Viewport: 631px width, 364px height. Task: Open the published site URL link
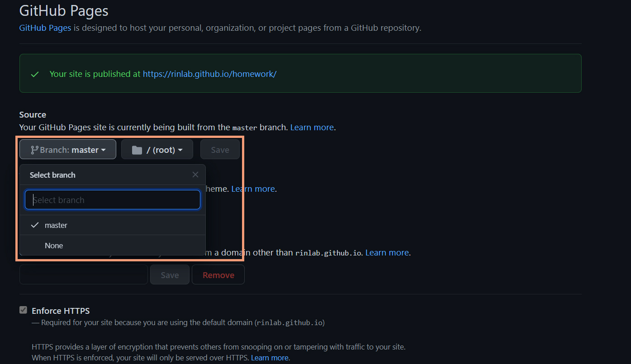pyautogui.click(x=209, y=74)
